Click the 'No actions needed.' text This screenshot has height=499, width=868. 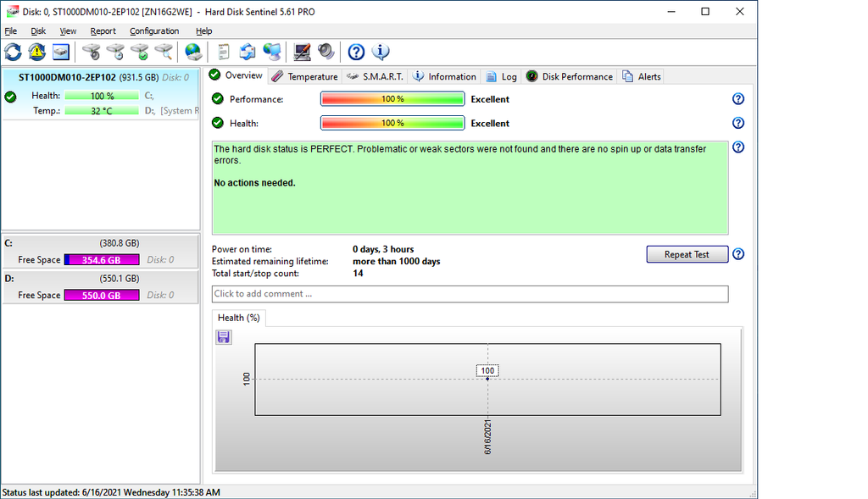[x=254, y=183]
